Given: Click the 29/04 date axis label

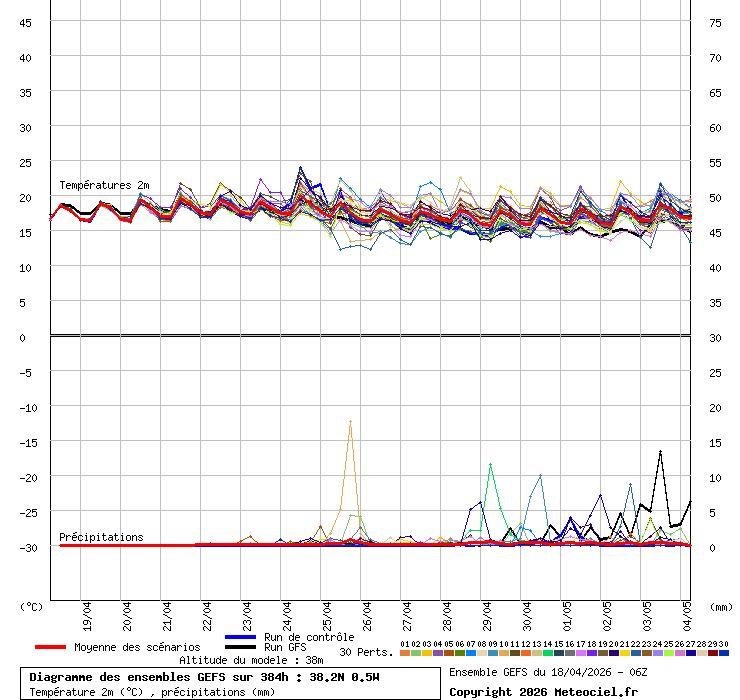Looking at the screenshot, I should 488,612.
